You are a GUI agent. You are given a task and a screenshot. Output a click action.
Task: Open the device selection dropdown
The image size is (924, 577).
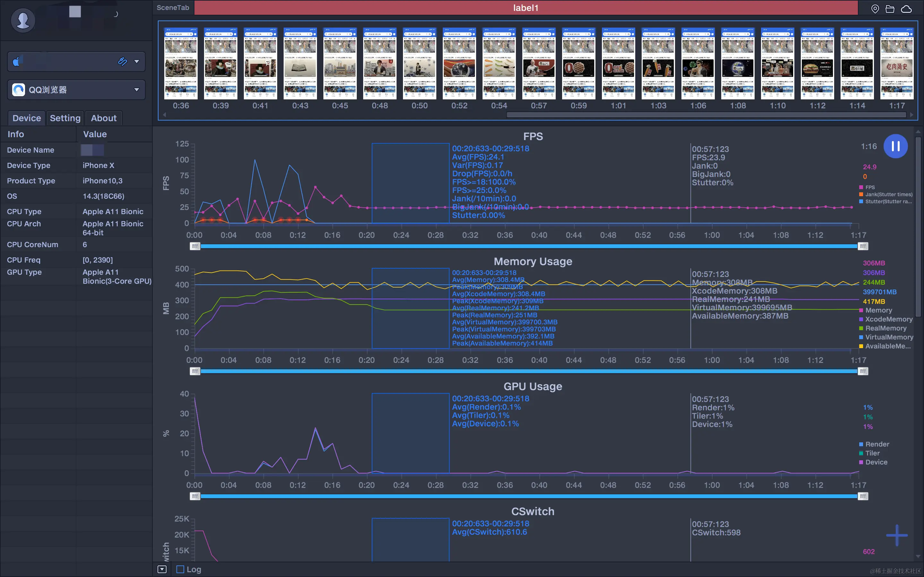click(137, 62)
